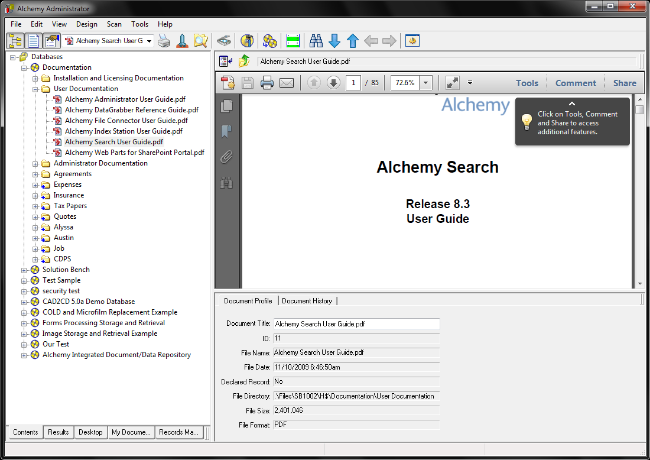Open attachments paperclip panel in PDF sidebar
This screenshot has width=650, height=460.
(226, 157)
